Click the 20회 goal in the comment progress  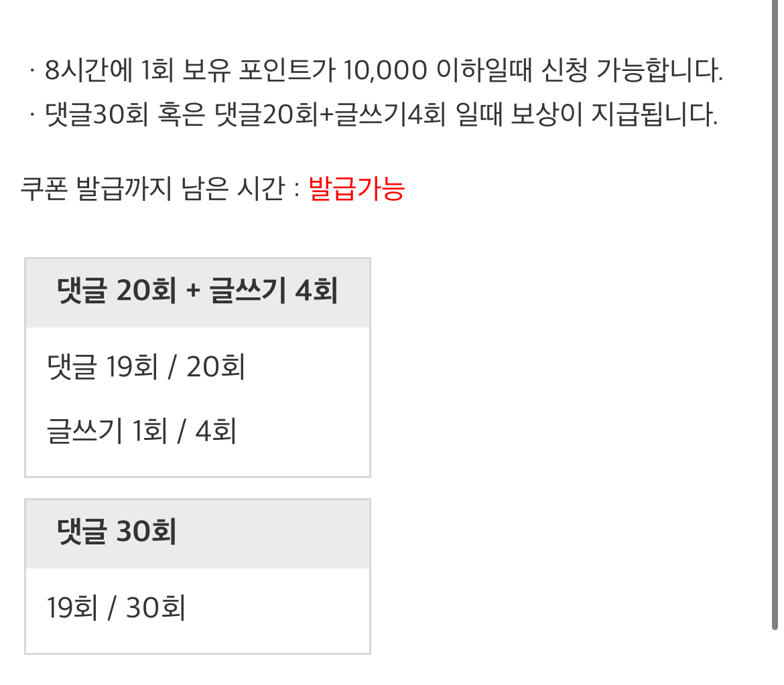pyautogui.click(x=216, y=367)
